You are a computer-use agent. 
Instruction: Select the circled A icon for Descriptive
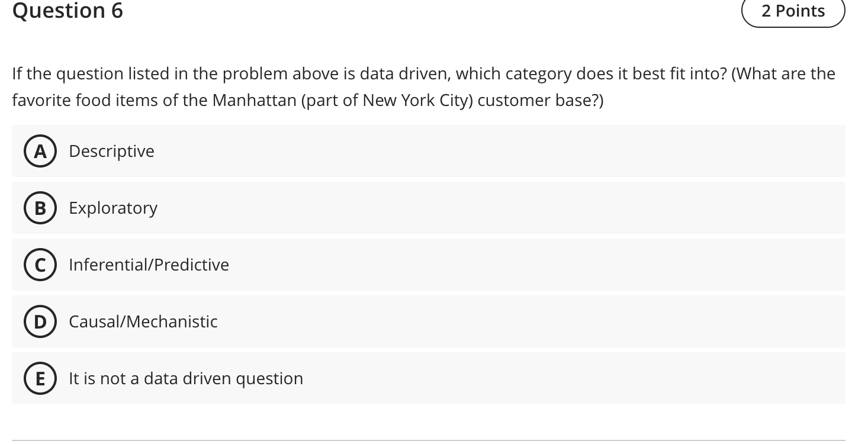tap(40, 151)
